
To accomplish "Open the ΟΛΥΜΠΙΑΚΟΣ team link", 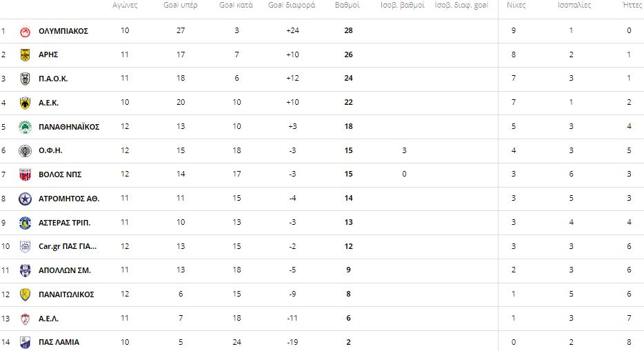I will 63,31.
